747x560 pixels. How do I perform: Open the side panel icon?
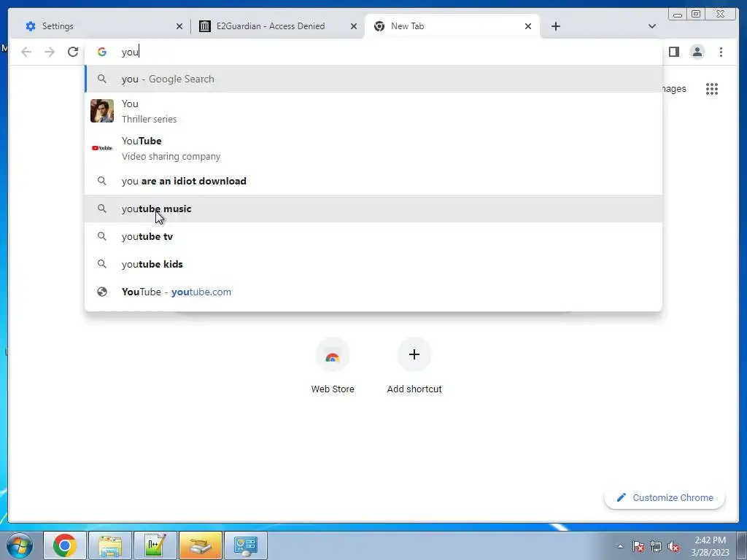pyautogui.click(x=673, y=52)
